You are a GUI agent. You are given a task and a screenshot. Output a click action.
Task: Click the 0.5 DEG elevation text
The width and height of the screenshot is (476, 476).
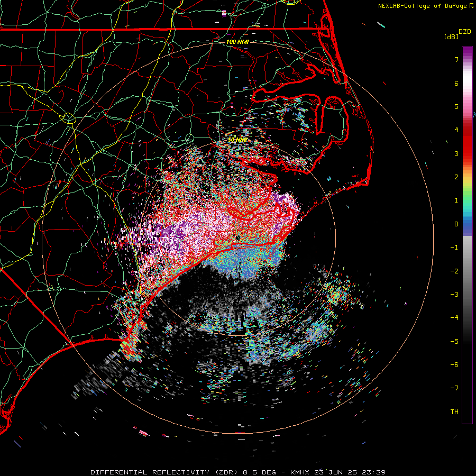[x=259, y=472]
